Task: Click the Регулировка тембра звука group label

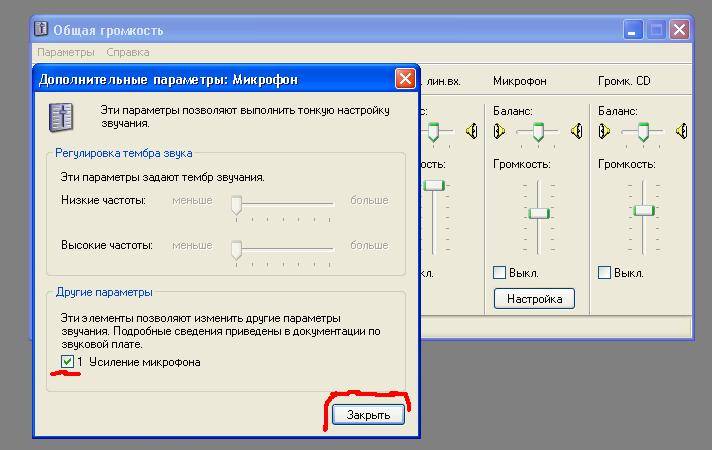Action: [124, 153]
